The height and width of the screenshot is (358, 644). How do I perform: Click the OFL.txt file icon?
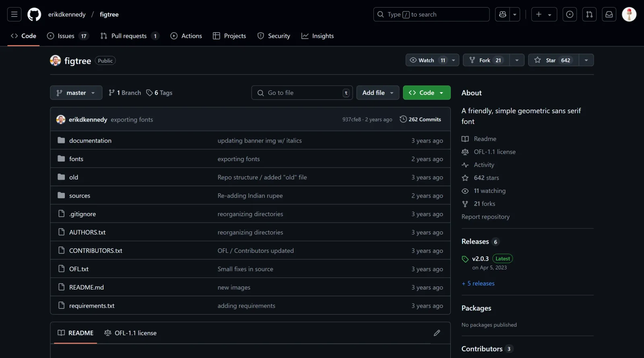coord(61,269)
